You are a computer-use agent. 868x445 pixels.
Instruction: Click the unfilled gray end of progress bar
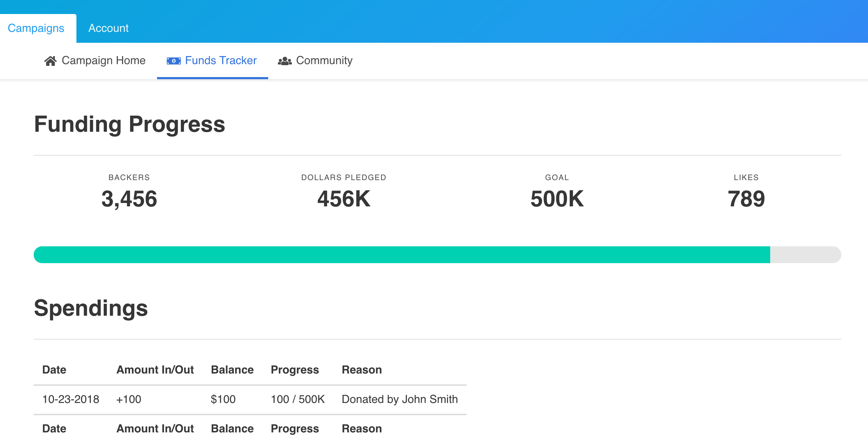(x=805, y=255)
